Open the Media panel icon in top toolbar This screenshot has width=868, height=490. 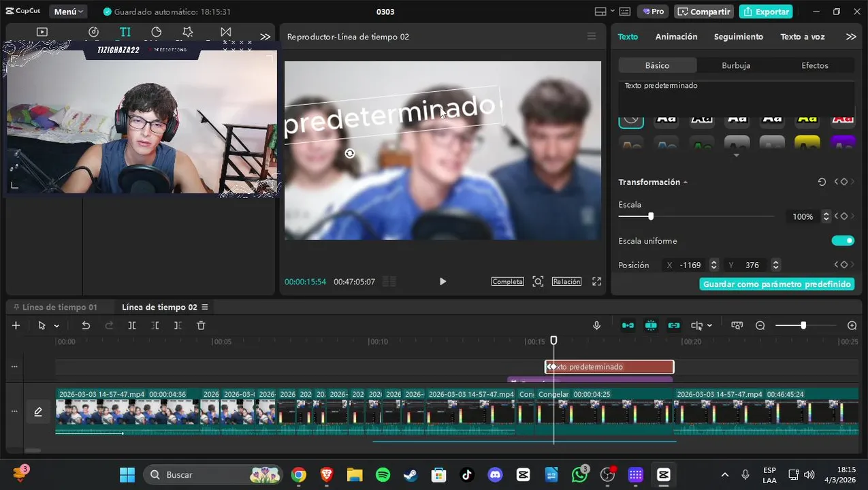point(42,32)
